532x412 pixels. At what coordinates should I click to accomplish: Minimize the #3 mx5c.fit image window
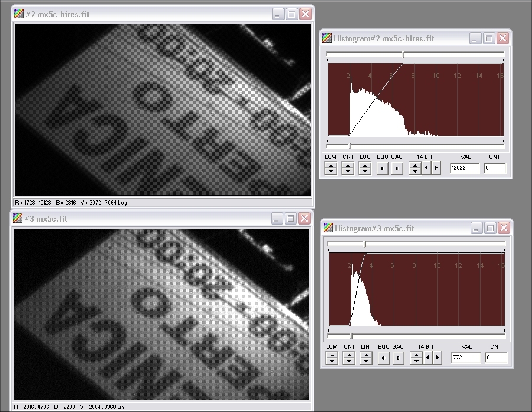click(x=276, y=218)
